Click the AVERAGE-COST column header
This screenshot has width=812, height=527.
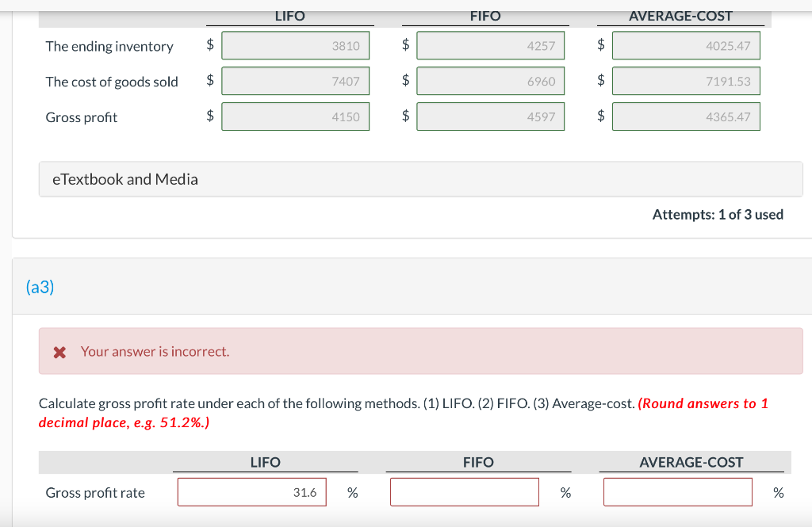pos(682,16)
